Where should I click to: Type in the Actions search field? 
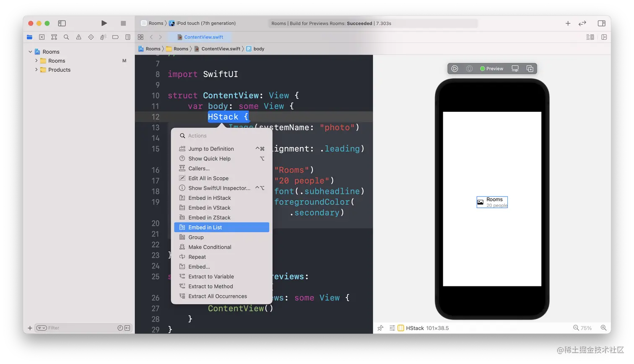222,136
